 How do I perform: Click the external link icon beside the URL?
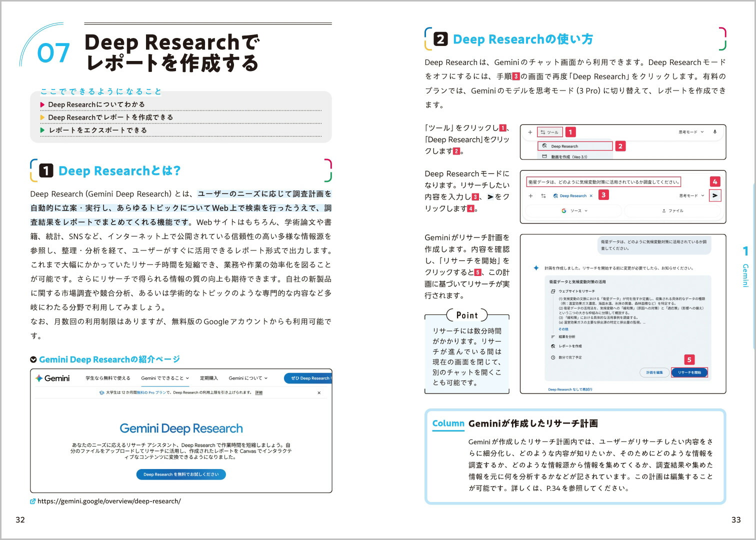pyautogui.click(x=33, y=501)
